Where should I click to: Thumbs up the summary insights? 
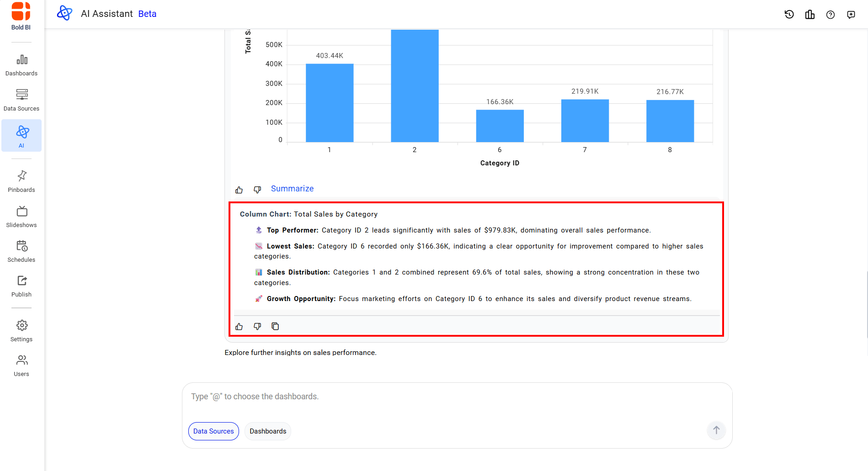(x=239, y=326)
